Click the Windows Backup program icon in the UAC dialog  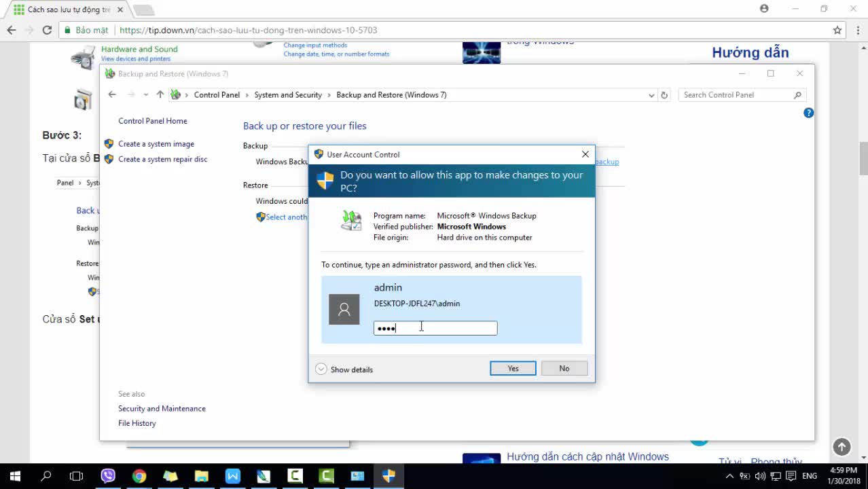point(351,220)
